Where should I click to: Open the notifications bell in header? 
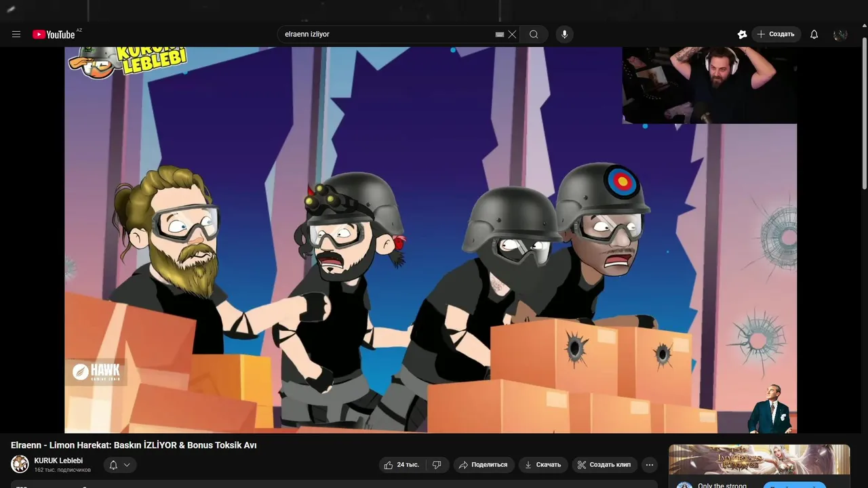(x=814, y=35)
